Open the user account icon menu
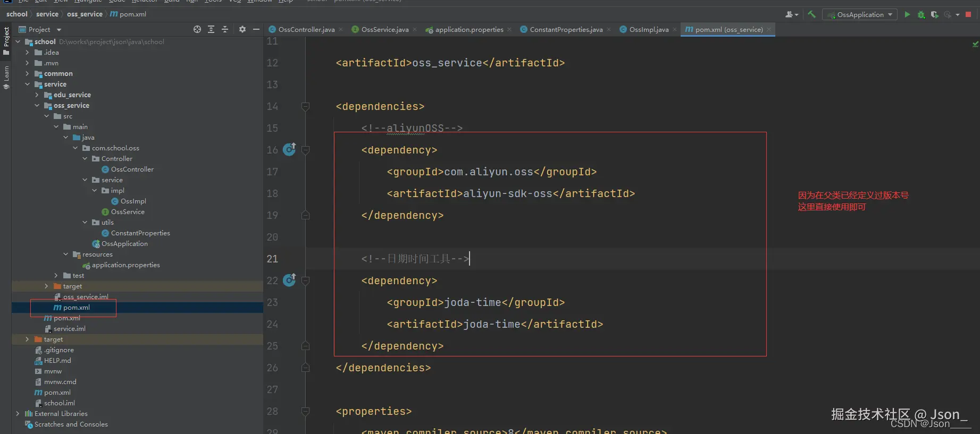Screen dimensions: 980x434 click(791, 14)
